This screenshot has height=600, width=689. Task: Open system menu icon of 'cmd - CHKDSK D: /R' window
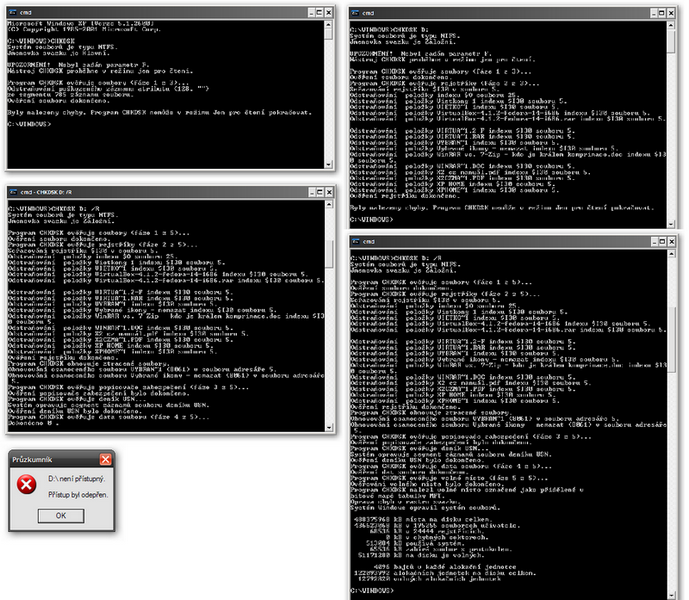(13, 191)
